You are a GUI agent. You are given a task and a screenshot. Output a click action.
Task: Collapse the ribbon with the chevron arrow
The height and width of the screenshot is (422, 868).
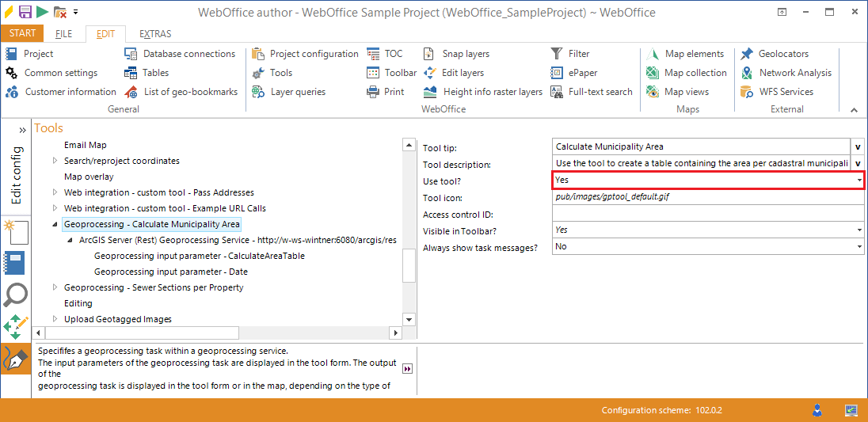(854, 110)
